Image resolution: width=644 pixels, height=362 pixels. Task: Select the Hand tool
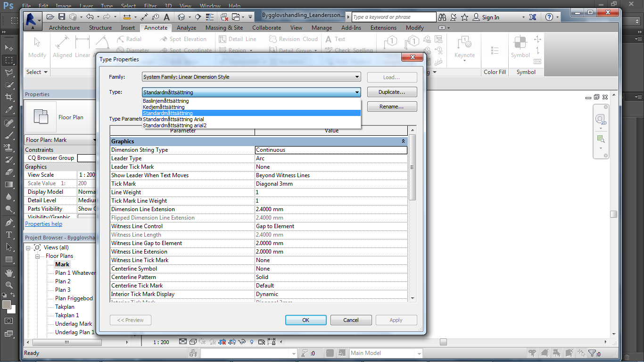(9, 273)
